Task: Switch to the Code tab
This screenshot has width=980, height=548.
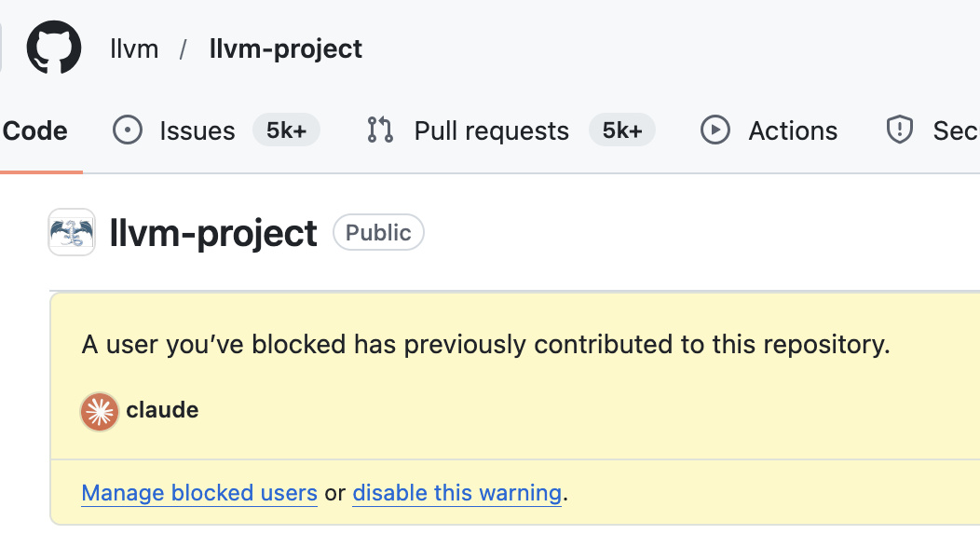Action: (x=34, y=130)
